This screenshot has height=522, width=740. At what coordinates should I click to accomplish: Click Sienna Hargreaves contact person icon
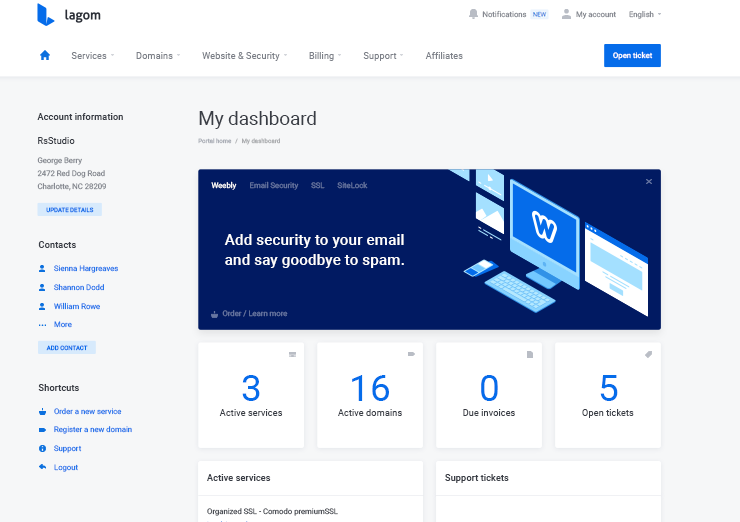coord(42,269)
